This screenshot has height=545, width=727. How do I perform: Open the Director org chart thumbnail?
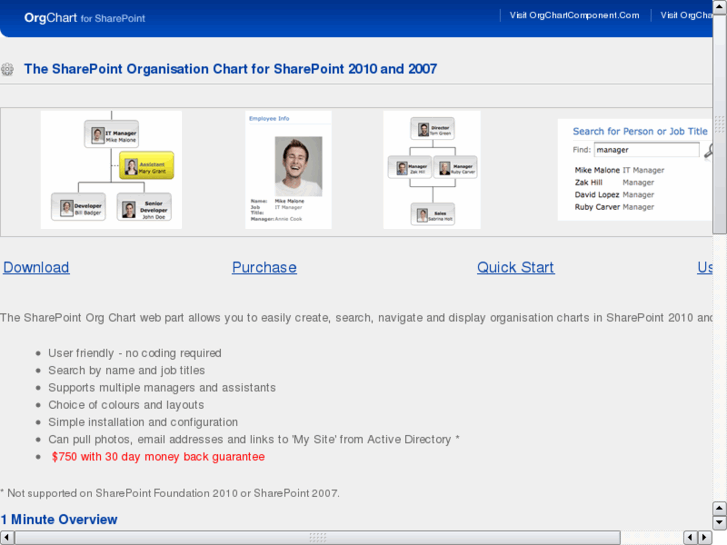click(432, 170)
